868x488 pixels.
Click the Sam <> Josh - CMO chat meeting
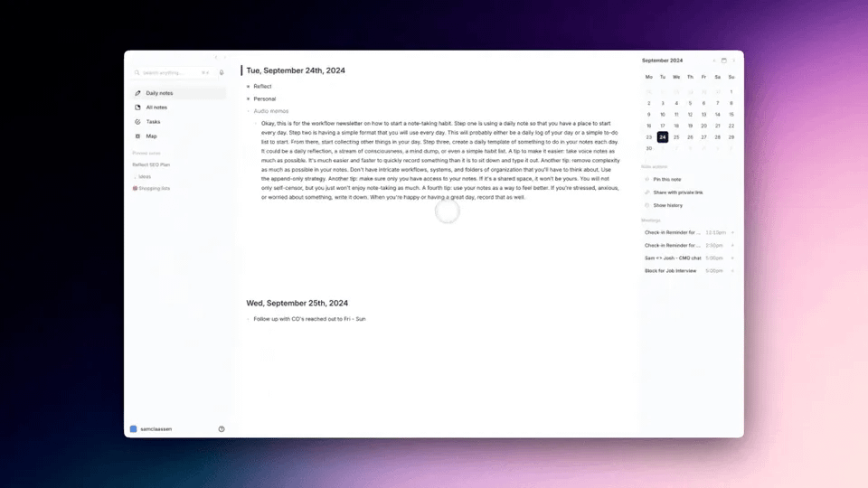click(673, 258)
